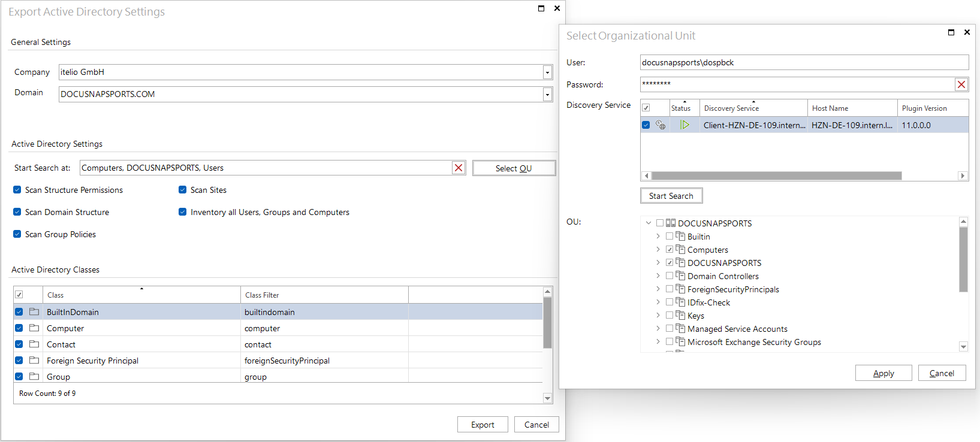The width and height of the screenshot is (980, 442).
Task: Click the OU tree vertical scrollbar
Action: click(x=963, y=259)
